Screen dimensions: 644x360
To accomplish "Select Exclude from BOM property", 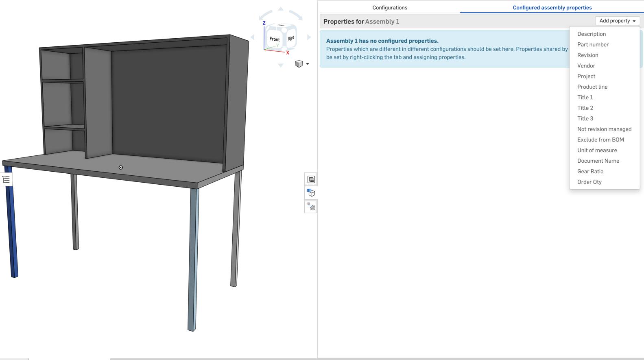I will (x=600, y=140).
